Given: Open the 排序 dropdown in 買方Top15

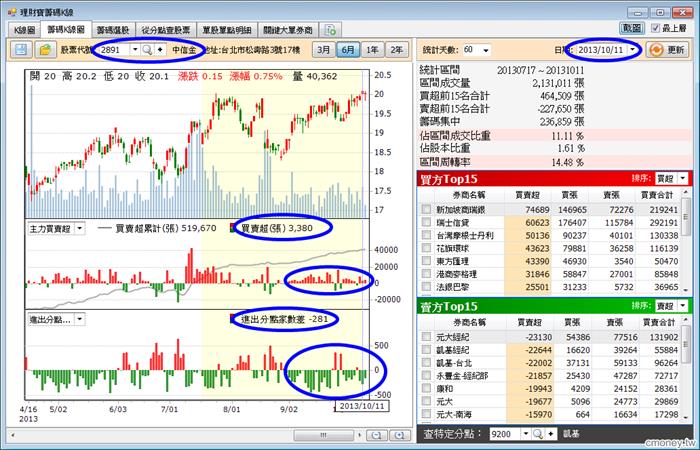Looking at the screenshot, I should [x=683, y=179].
